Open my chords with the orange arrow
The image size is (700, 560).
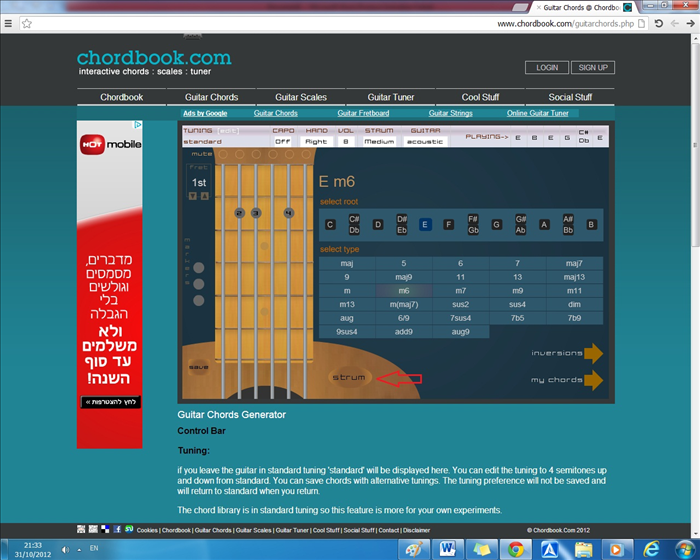593,380
